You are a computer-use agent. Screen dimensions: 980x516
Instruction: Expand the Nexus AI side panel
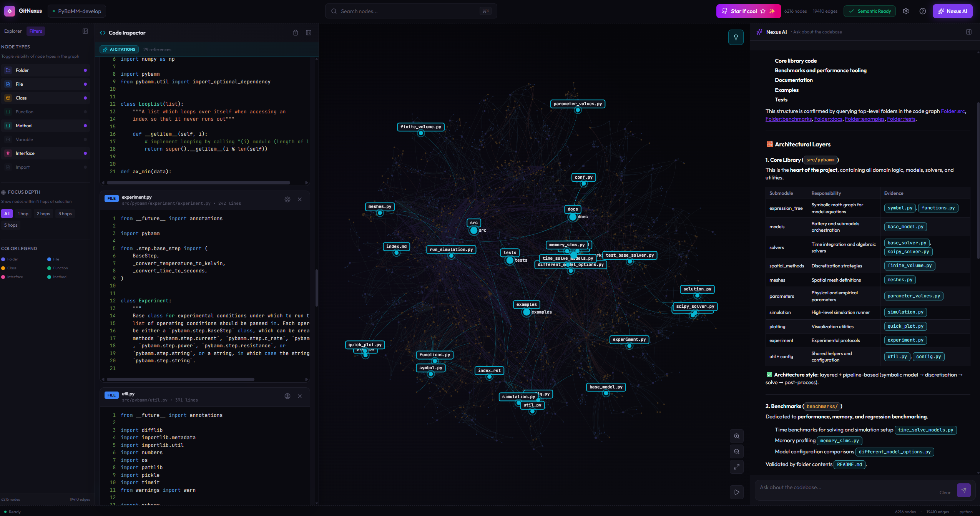(x=969, y=32)
